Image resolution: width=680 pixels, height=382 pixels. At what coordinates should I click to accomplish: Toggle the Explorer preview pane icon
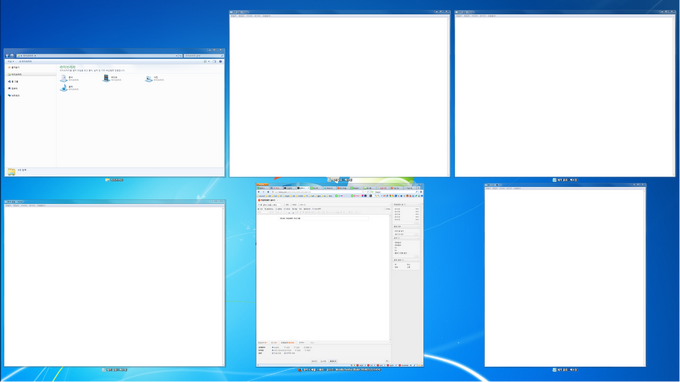coord(215,62)
